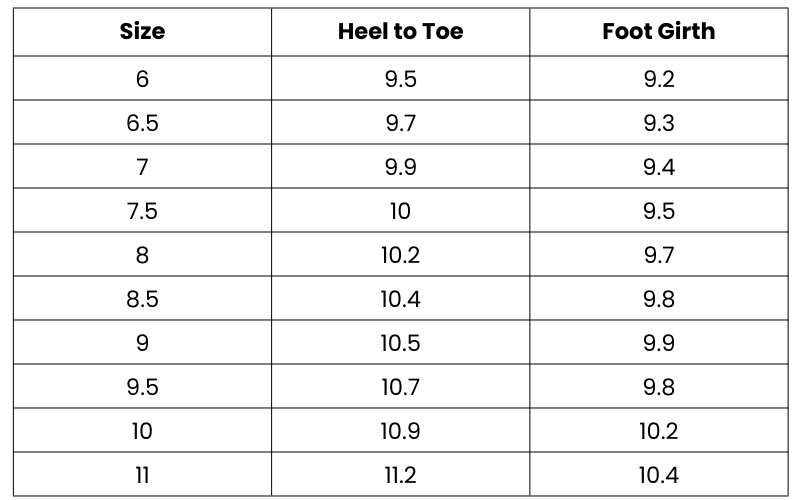Click size 6 in the Size column
The height and width of the screenshot is (500, 800).
coord(142,79)
